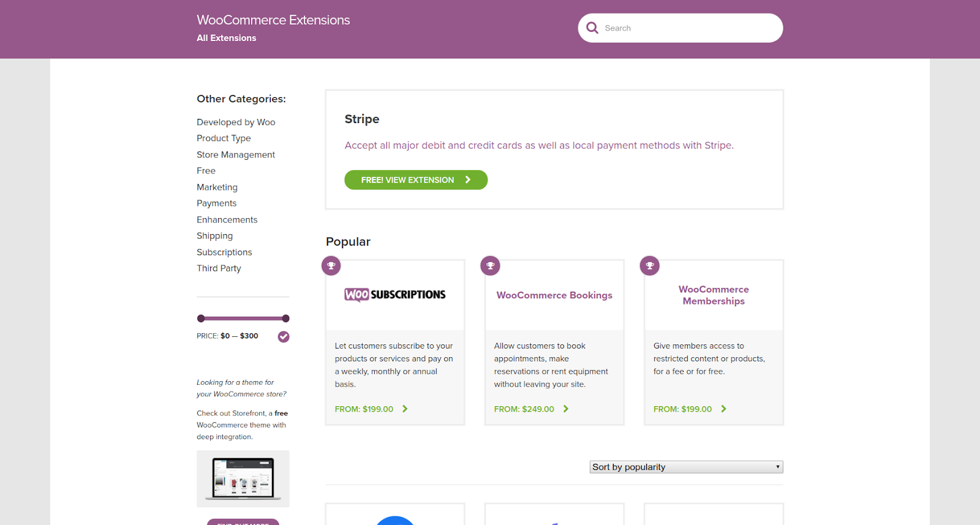Image resolution: width=980 pixels, height=525 pixels.
Task: Open the Enhancements category
Action: (x=227, y=220)
